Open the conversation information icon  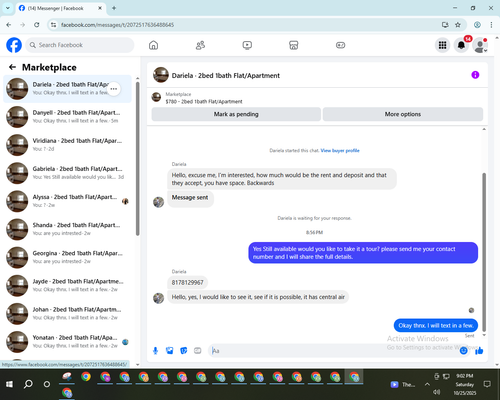pos(475,75)
